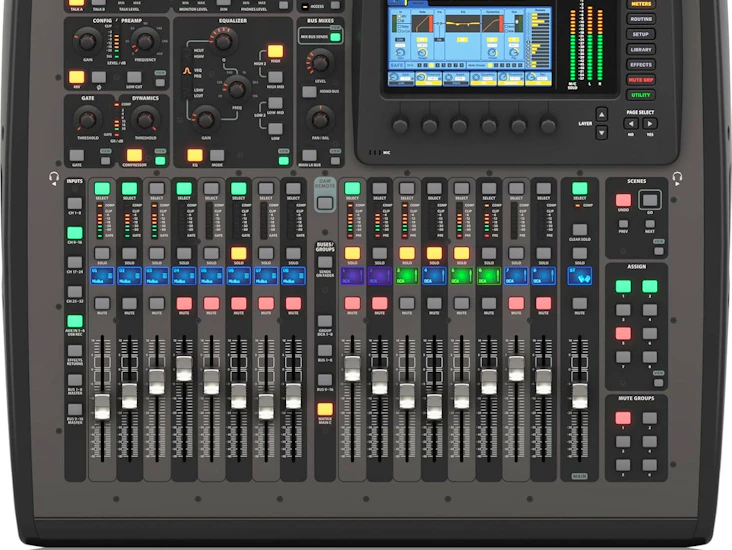Select the CH 25-32 input layer
Image resolution: width=732 pixels, height=550 pixels.
click(x=75, y=292)
